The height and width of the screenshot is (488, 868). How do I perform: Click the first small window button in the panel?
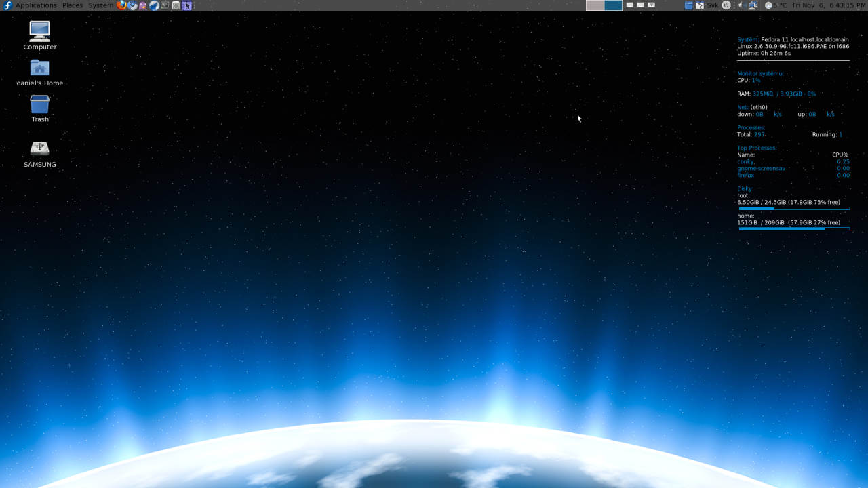pyautogui.click(x=629, y=5)
